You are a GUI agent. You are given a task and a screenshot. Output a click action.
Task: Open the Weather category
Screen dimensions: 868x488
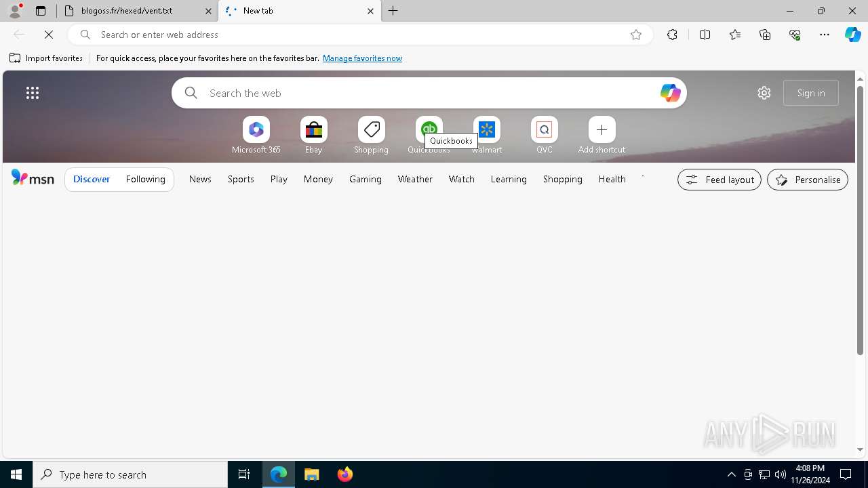pyautogui.click(x=415, y=179)
